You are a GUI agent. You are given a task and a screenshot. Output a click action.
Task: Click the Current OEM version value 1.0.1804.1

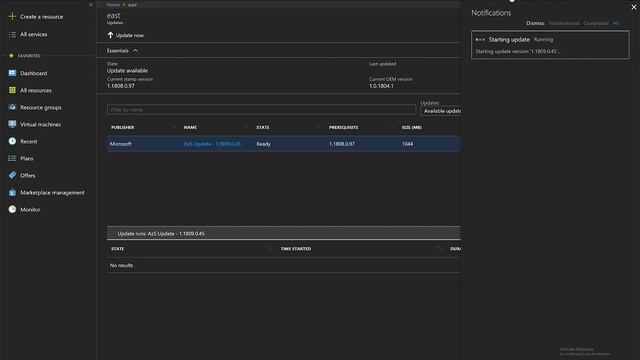(381, 86)
